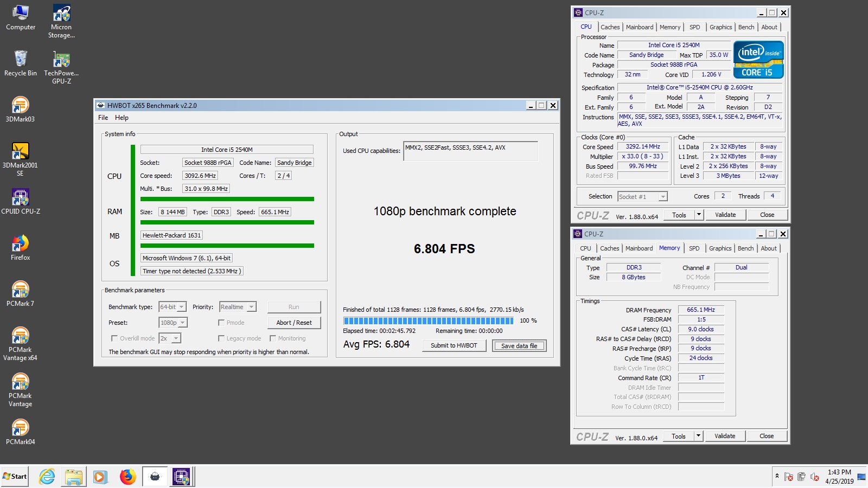
Task: Open Caches tab in lower CPU-Z window
Action: coord(609,248)
